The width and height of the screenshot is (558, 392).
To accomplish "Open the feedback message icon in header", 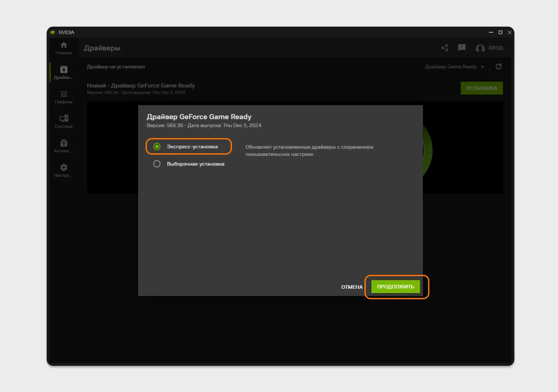I will point(462,48).
